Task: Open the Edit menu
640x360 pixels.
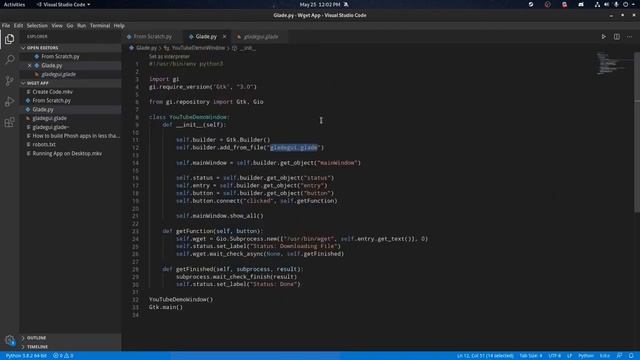Action: (x=18, y=26)
